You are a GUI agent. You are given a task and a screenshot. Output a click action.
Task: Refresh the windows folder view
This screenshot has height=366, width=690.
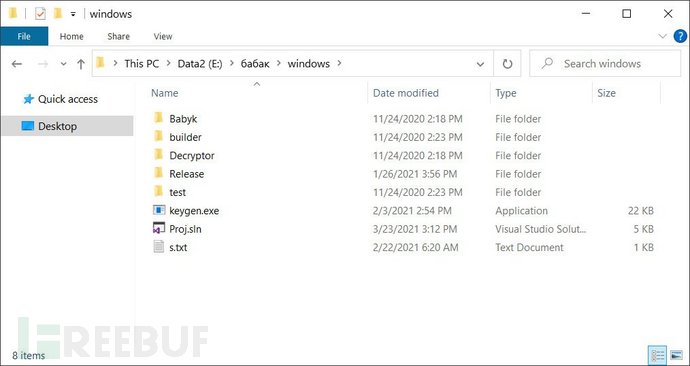[507, 64]
